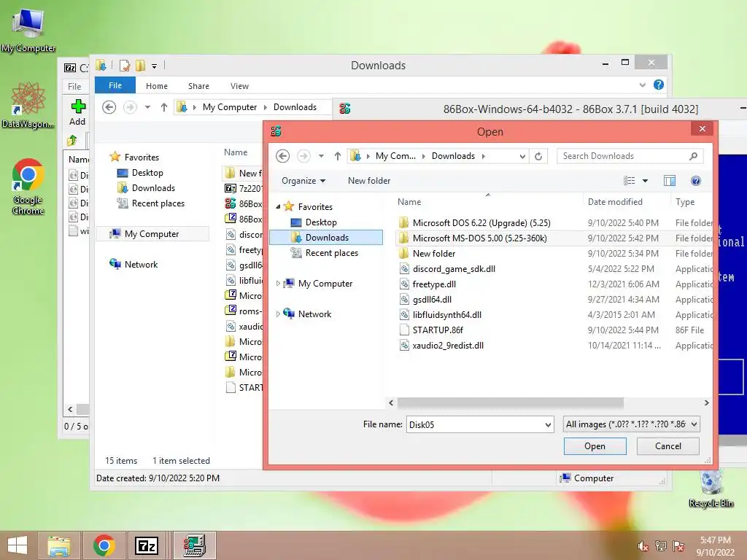Collapse the Favorites tree in Open dialog
747x560 pixels.
point(278,206)
